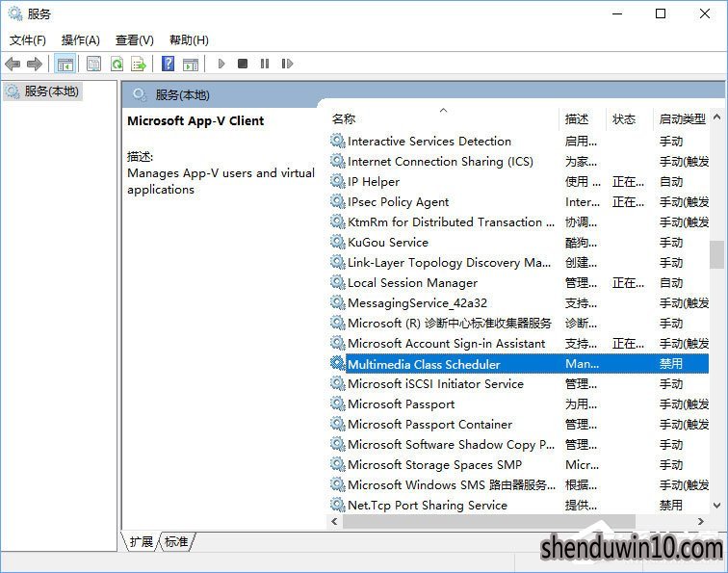Click gear icon beside Interactive Services Detection
This screenshot has height=573, width=728.
point(338,141)
